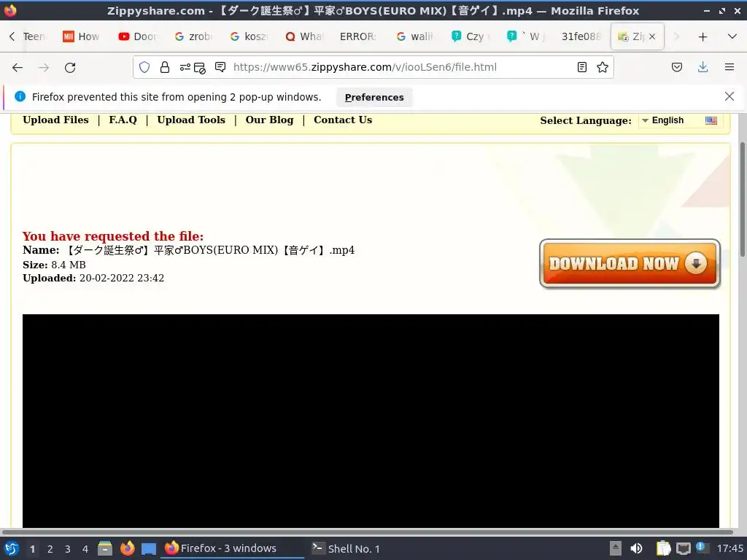Viewport: 747px width, 560px height.
Task: Switch to the 31fe088 tab
Action: [x=580, y=36]
